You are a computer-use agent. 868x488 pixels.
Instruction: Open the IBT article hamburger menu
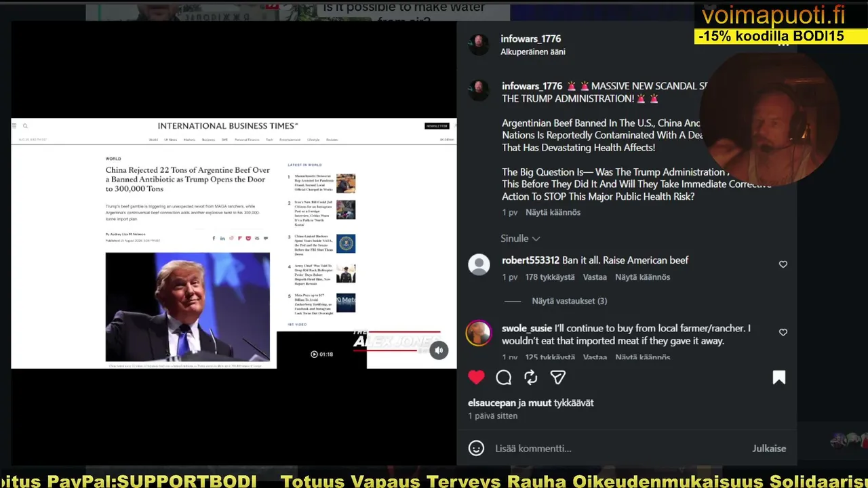15,125
